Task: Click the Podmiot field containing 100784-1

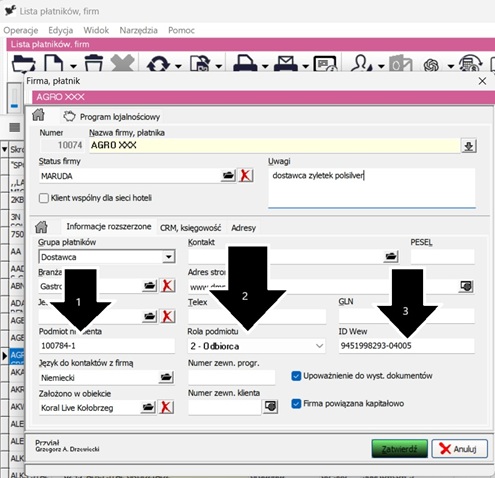Action: pos(107,346)
